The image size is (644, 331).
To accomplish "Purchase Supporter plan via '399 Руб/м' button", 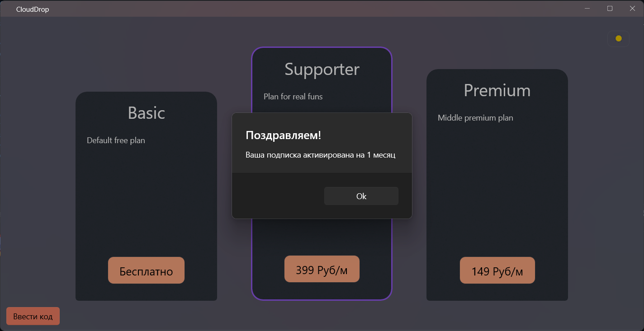I will 322,269.
